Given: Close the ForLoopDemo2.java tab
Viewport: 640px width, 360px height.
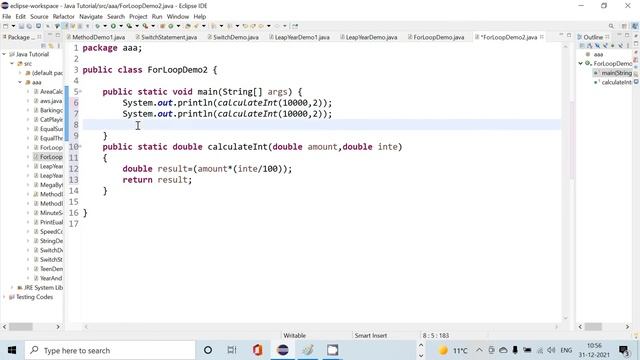Looking at the screenshot, I should (x=542, y=37).
